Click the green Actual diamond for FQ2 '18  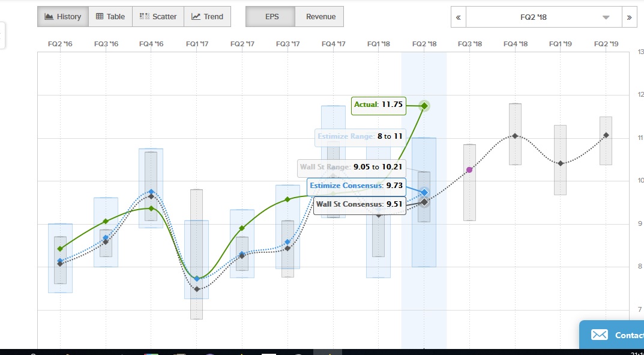424,106
